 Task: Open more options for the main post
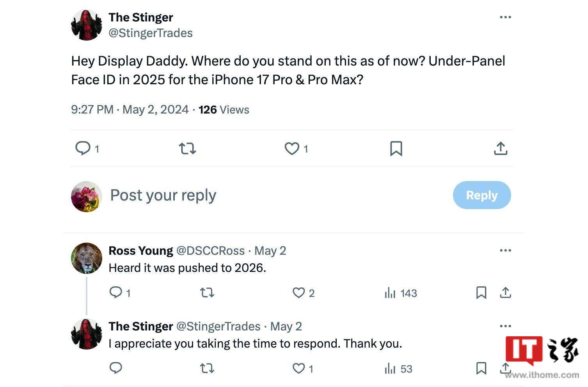pyautogui.click(x=505, y=17)
